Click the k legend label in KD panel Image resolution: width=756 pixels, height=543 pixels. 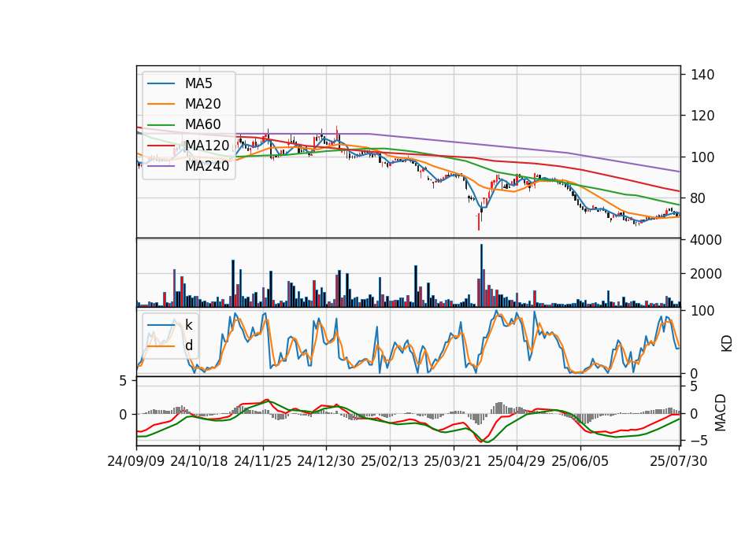click(x=188, y=325)
